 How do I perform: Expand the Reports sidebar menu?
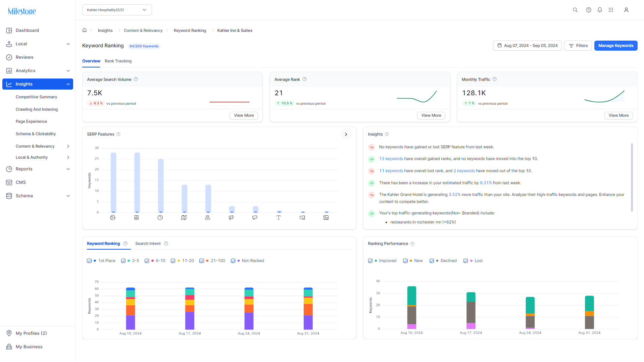tap(68, 169)
